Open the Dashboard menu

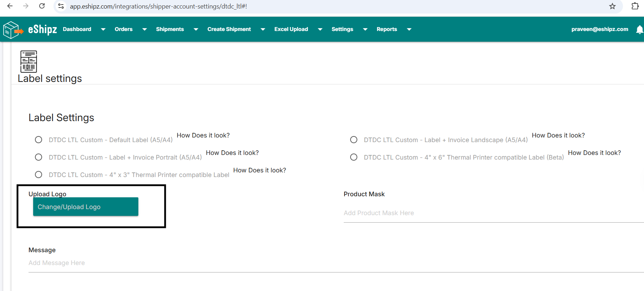pyautogui.click(x=77, y=29)
